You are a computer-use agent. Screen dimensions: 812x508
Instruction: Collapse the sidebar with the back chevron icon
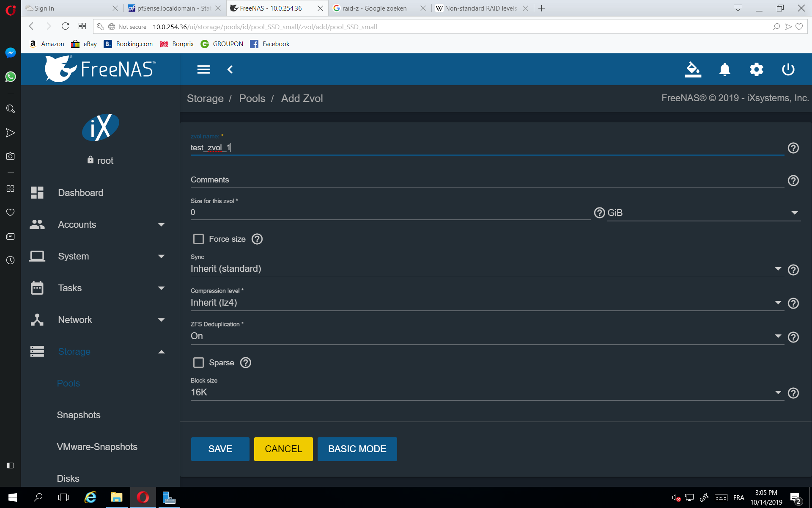coord(230,69)
